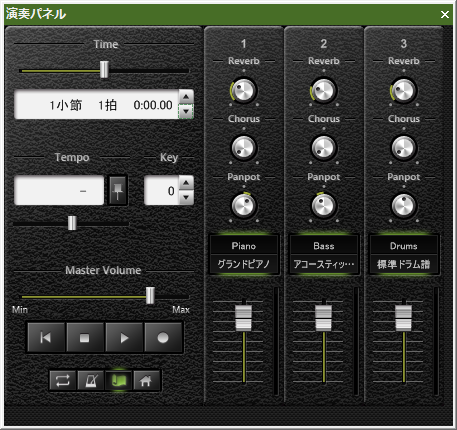The image size is (457, 430).
Task: Open the Drums instrument selector 標準ドラム譜
Action: pyautogui.click(x=404, y=264)
